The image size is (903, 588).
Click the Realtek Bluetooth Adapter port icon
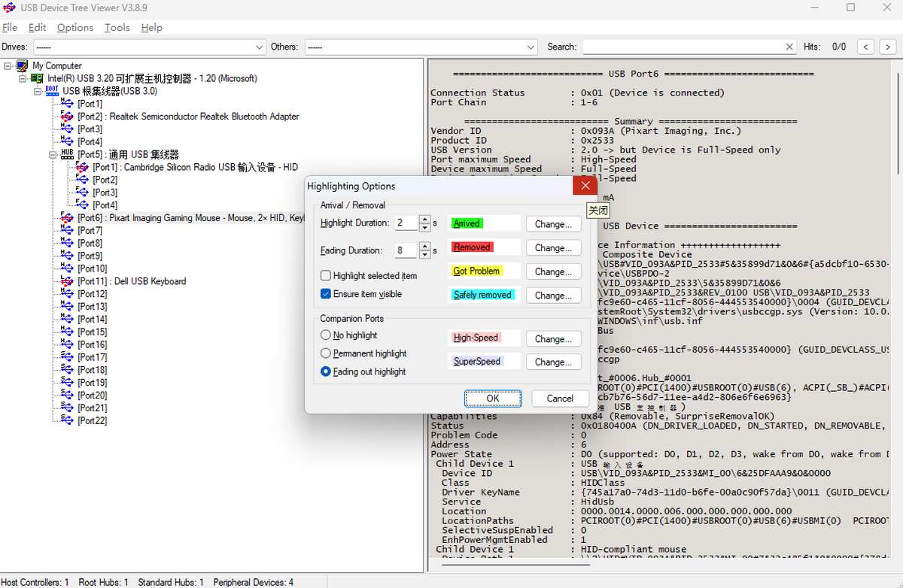click(67, 117)
